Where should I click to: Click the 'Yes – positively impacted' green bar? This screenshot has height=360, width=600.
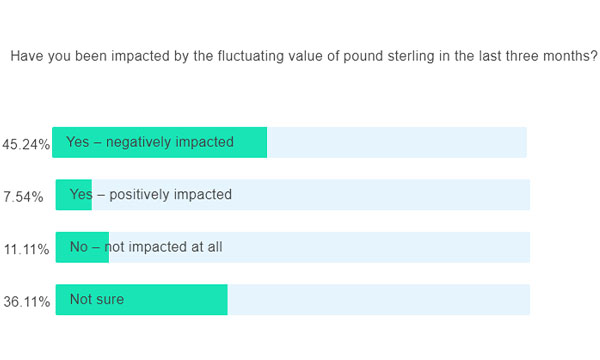(74, 195)
